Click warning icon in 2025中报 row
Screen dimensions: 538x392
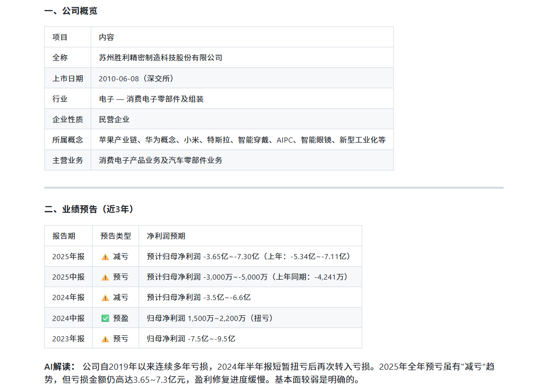[x=106, y=278]
